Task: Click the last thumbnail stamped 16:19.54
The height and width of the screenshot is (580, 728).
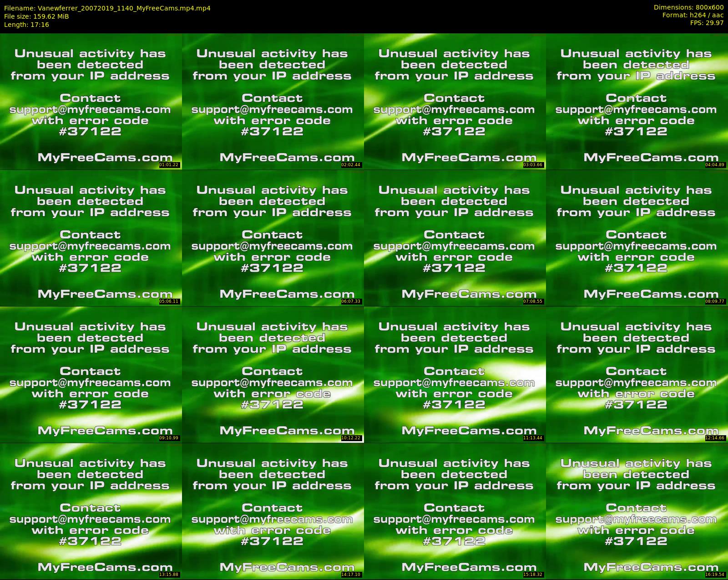Action: pos(637,511)
